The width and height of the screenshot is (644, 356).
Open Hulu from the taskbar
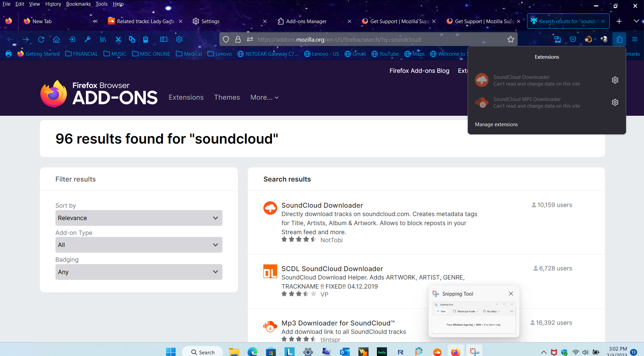382,352
